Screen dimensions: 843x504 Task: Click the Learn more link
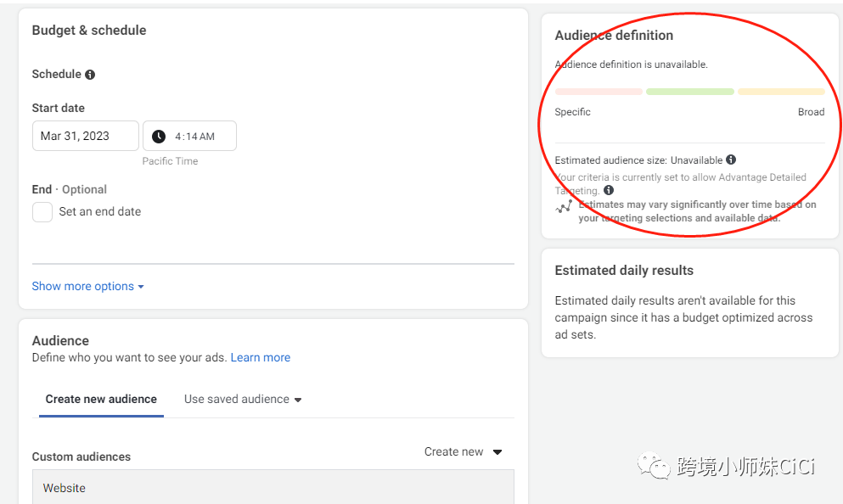coord(261,358)
